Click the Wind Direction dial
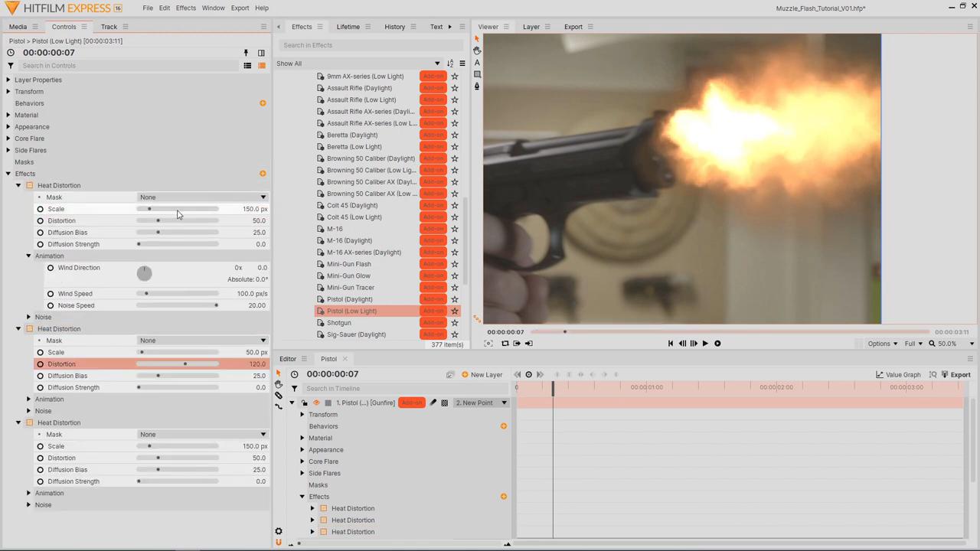Viewport: 980px width, 551px height. coord(144,273)
